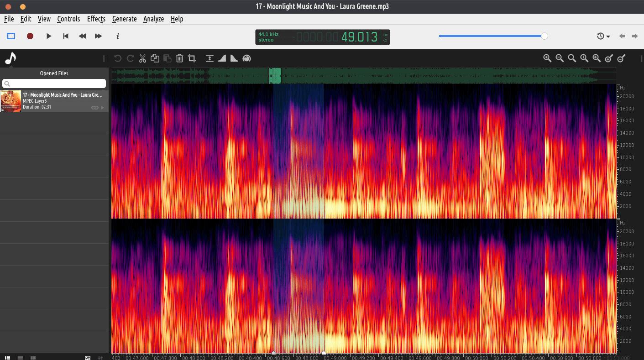Crop the audio to the selection
Image resolution: width=644 pixels, height=360 pixels.
[192, 58]
